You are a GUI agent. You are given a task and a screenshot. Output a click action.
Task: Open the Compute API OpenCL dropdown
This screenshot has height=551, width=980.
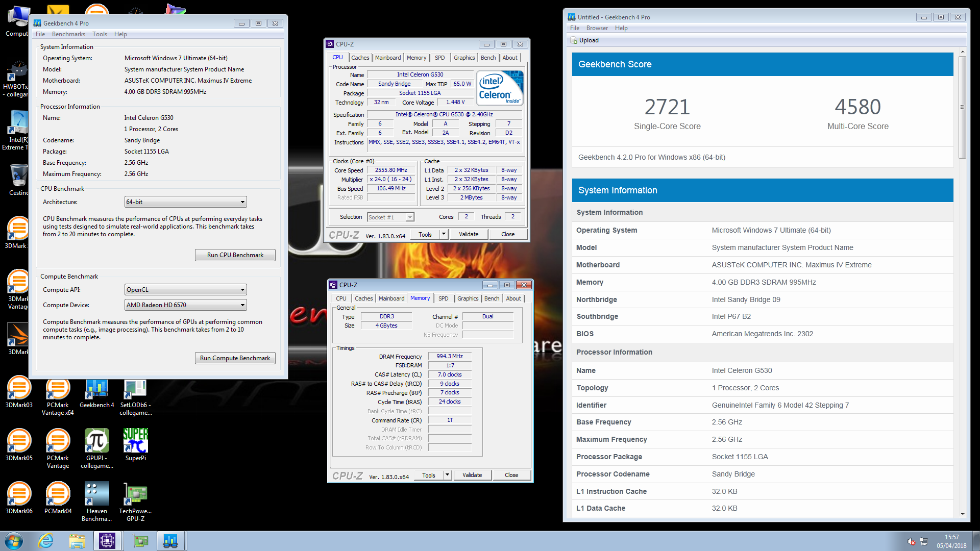[x=186, y=290]
